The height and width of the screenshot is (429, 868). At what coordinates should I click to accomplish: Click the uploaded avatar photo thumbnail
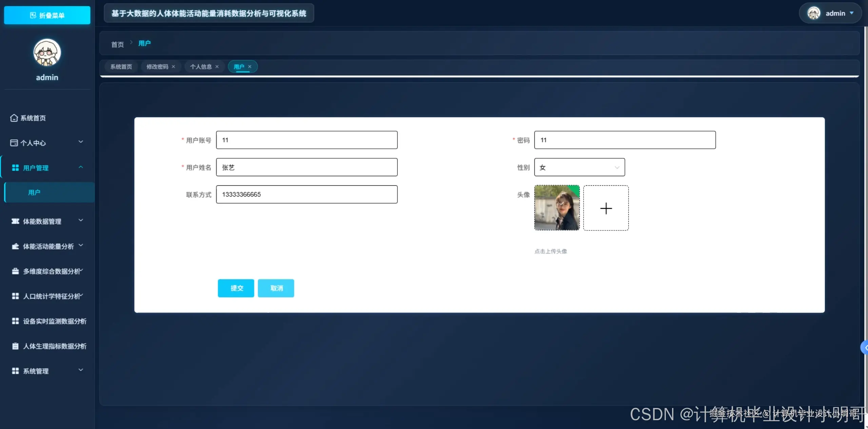click(557, 208)
